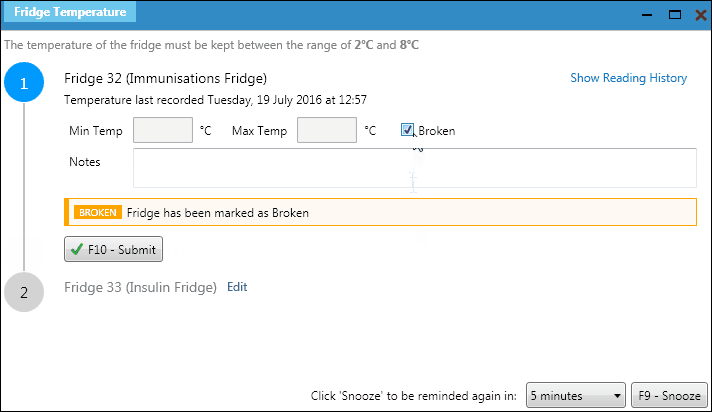Click the green checkmark on Submit
The image size is (712, 412).
point(77,249)
